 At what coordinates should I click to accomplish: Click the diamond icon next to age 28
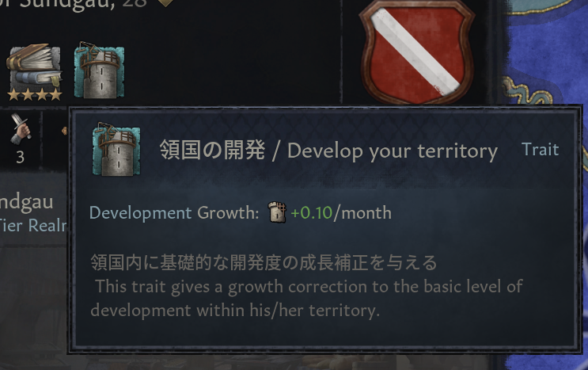165,3
